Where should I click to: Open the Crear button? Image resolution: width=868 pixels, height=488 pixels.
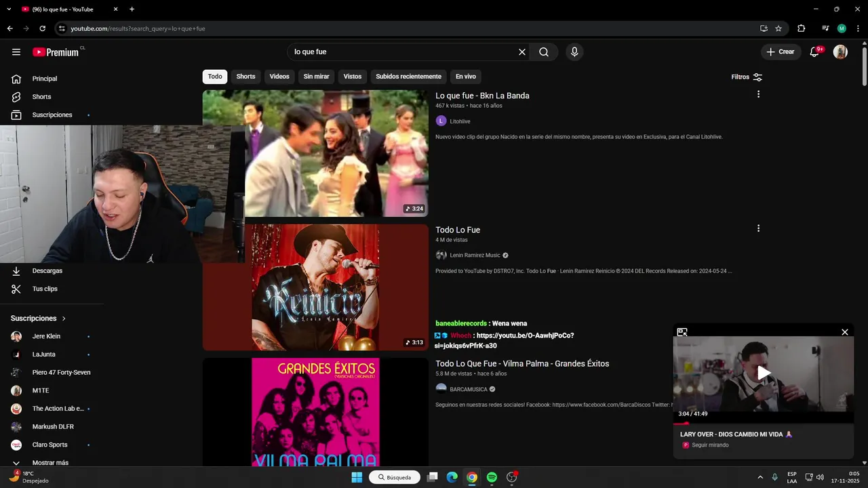pyautogui.click(x=781, y=52)
